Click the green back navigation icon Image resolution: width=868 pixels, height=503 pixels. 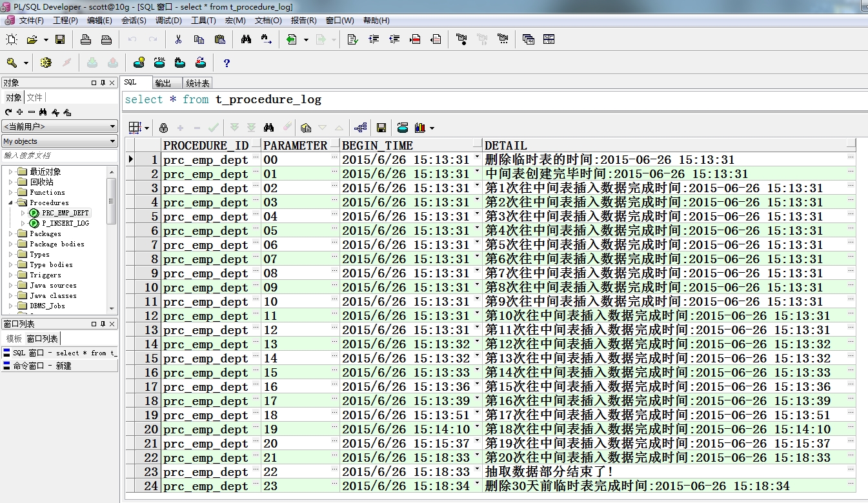pyautogui.click(x=292, y=40)
